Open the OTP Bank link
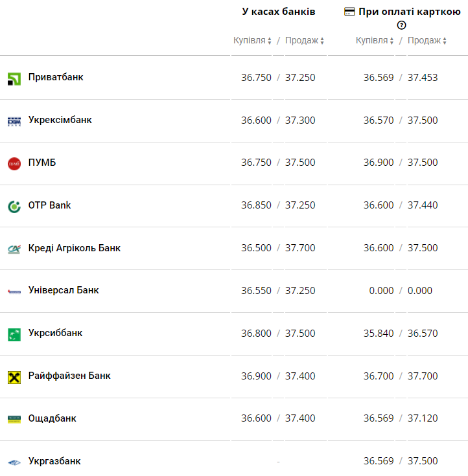468x476 pixels. [x=49, y=205]
